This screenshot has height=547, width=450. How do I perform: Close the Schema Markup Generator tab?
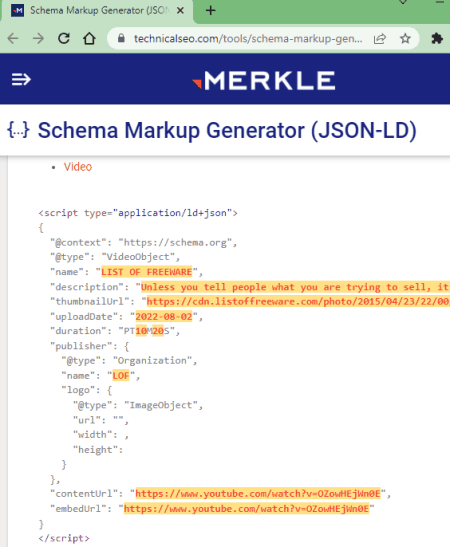click(180, 10)
